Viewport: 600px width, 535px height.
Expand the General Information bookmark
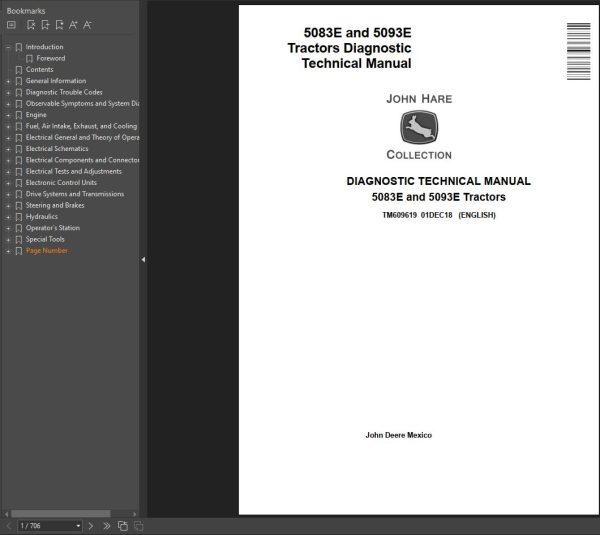[8, 81]
